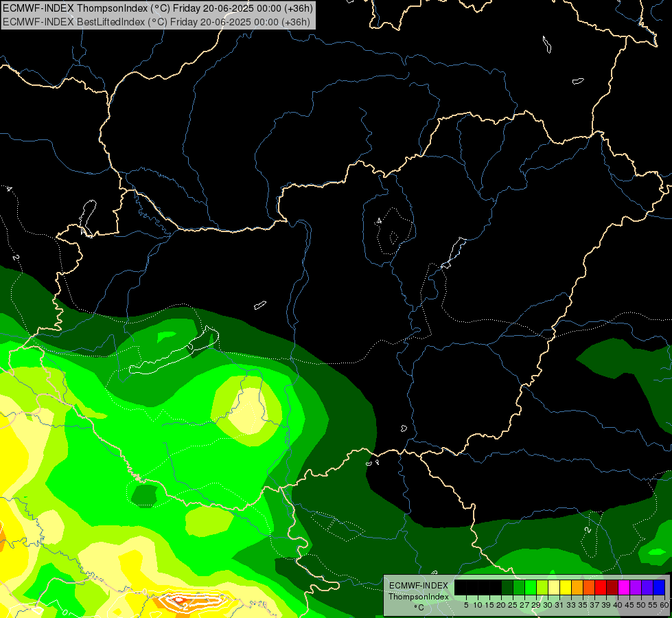Click the legend tick label 35
The width and height of the screenshot is (672, 618).
[583, 605]
